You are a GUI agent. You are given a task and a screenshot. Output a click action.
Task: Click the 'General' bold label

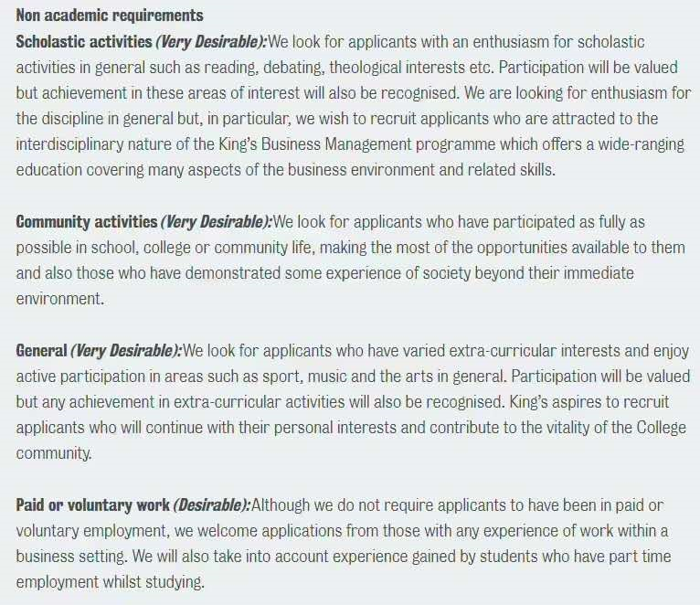pos(41,351)
